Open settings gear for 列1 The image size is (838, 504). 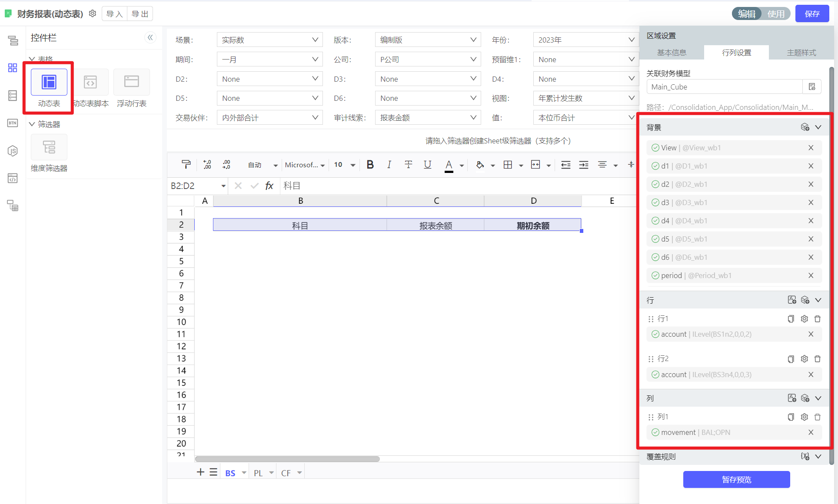tap(804, 417)
